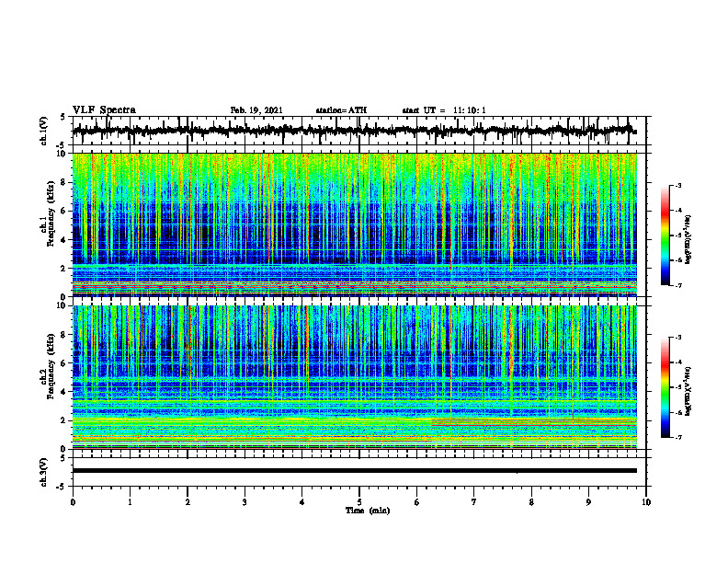
Task: Click time axis tick label "9"
Action: (588, 502)
